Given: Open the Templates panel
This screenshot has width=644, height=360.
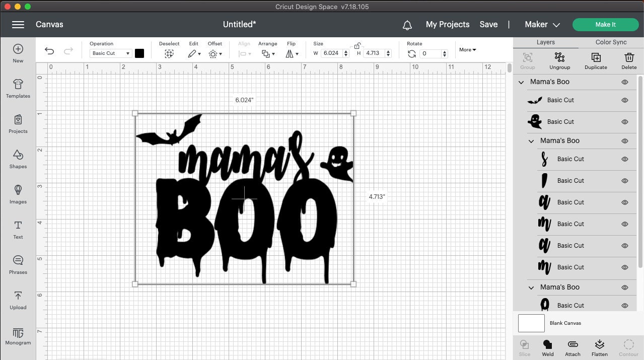Looking at the screenshot, I should (x=18, y=89).
